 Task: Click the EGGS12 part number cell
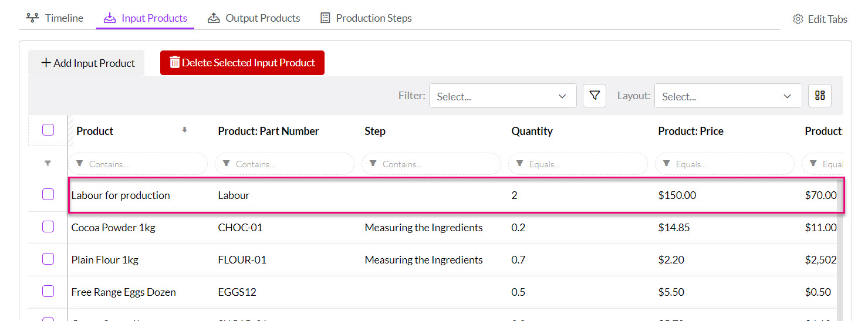click(237, 292)
